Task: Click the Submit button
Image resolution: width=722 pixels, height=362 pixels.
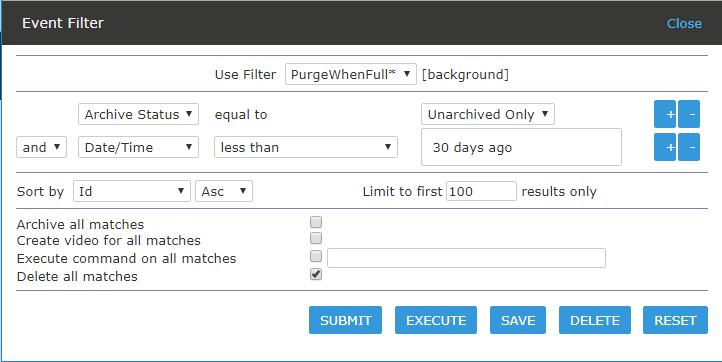Action: click(x=345, y=320)
